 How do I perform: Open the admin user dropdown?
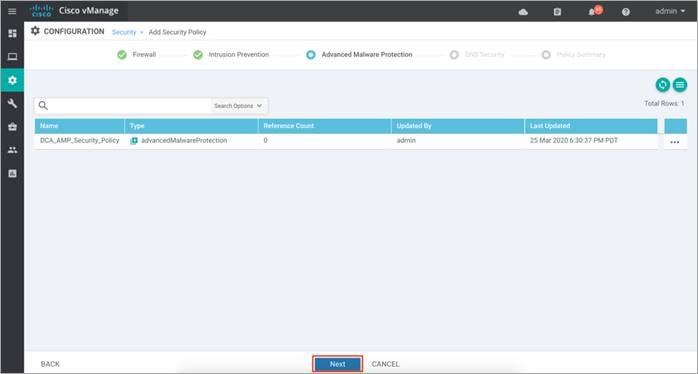(x=670, y=11)
